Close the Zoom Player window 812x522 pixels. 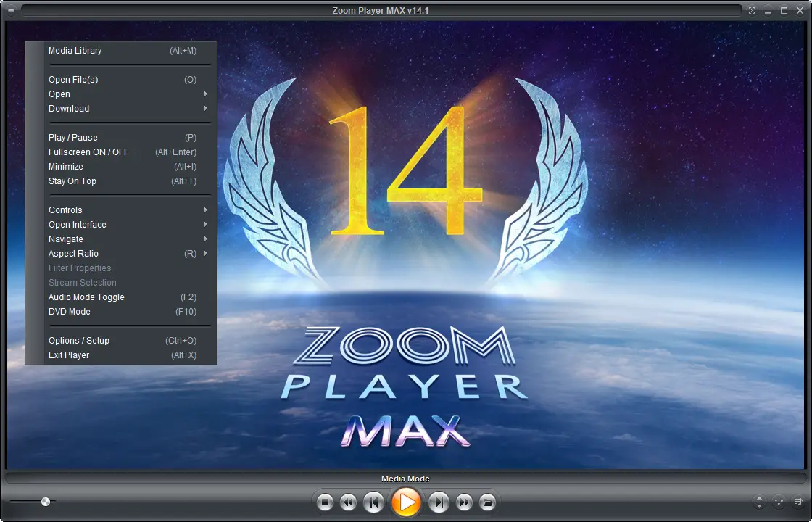(800, 10)
